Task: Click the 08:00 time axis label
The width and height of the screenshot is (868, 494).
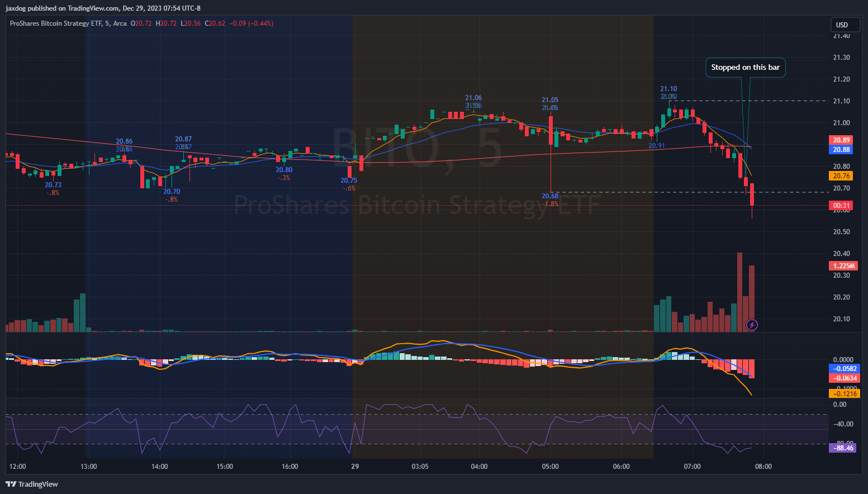Action: [x=763, y=467]
